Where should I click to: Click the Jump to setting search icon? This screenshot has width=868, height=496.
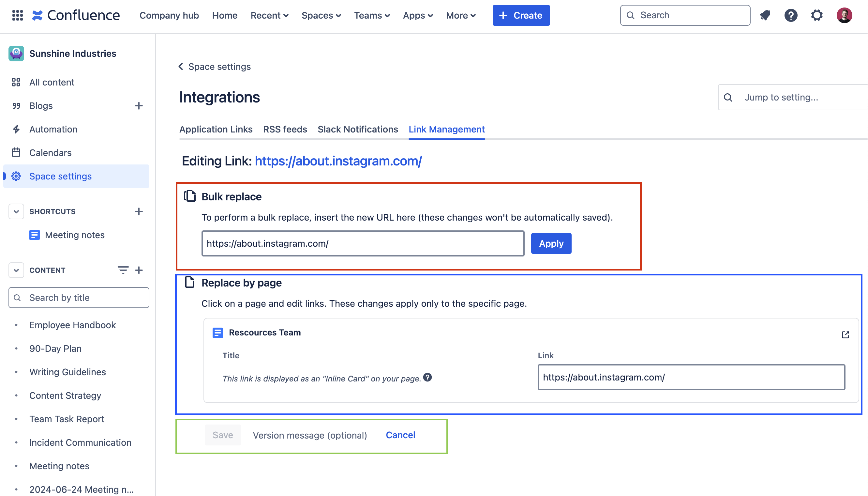pos(728,98)
